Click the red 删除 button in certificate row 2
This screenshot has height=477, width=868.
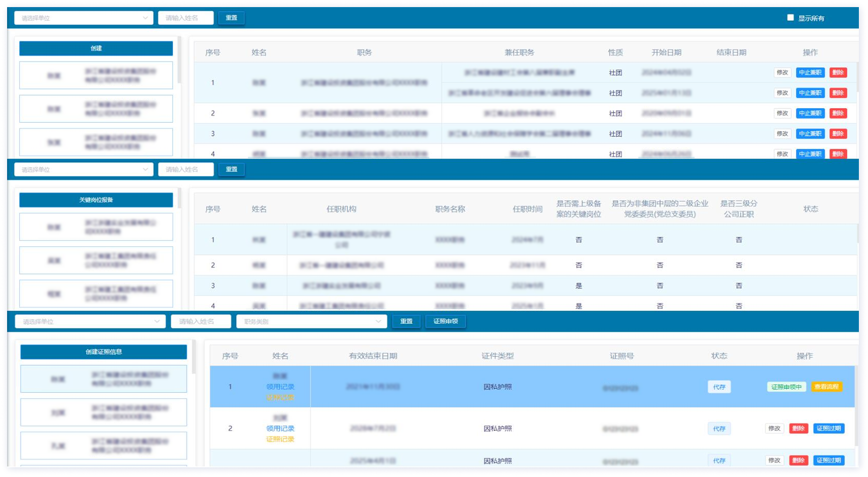(798, 428)
